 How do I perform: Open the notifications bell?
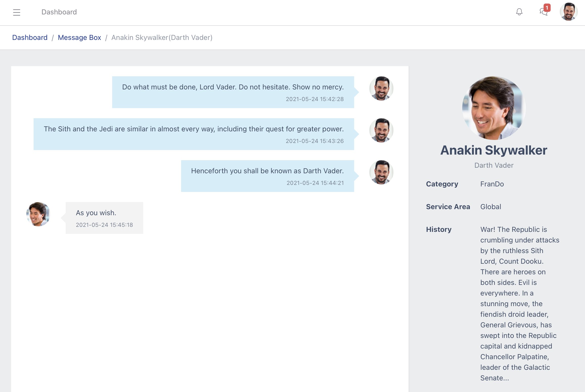(x=519, y=12)
